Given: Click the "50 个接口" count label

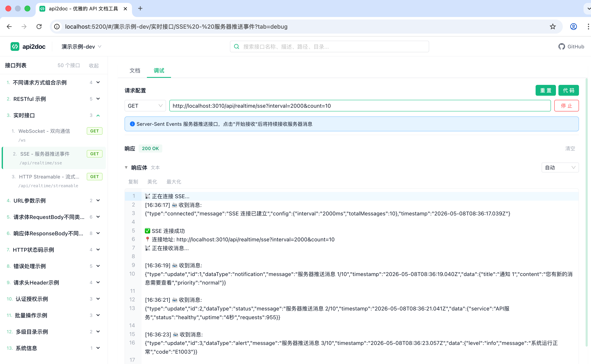Looking at the screenshot, I should click(x=69, y=66).
